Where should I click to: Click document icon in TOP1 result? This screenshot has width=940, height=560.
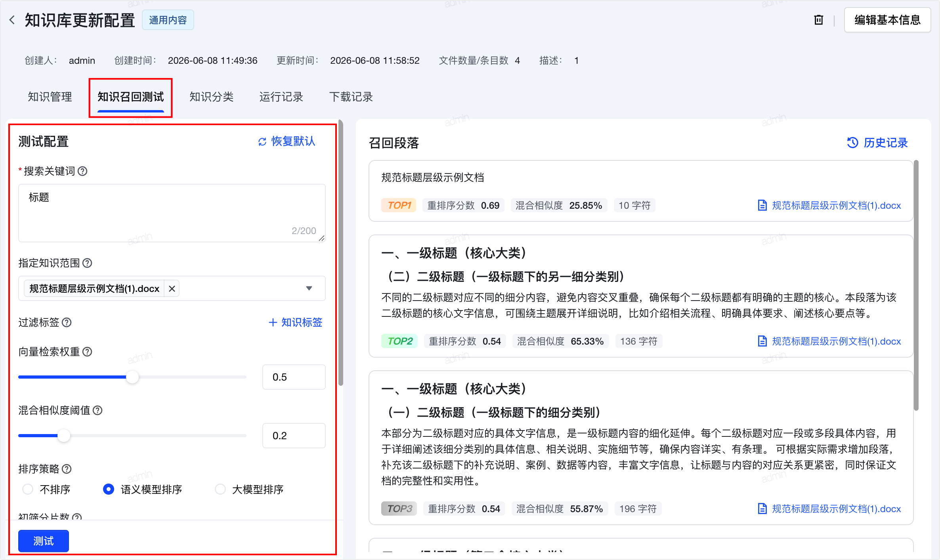click(x=762, y=206)
